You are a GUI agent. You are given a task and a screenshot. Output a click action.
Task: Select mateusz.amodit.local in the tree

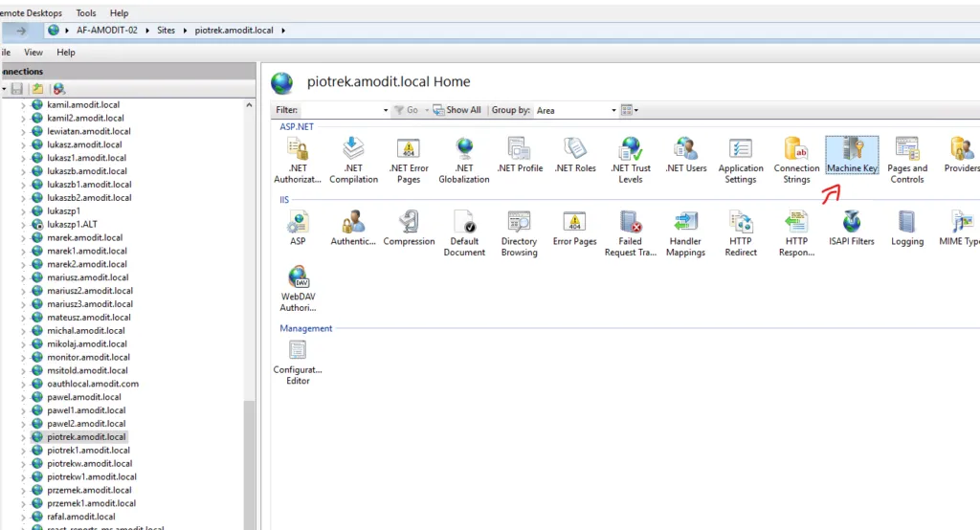pos(90,318)
